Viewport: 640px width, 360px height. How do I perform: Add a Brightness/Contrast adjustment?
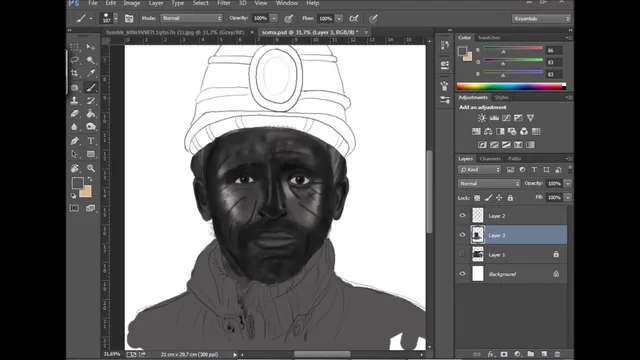(x=482, y=118)
